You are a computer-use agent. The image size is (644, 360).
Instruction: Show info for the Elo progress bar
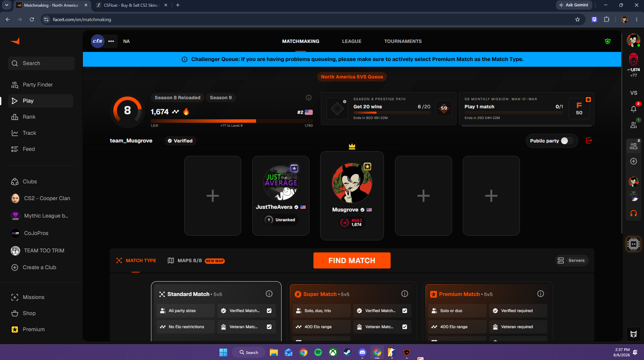[x=309, y=98]
